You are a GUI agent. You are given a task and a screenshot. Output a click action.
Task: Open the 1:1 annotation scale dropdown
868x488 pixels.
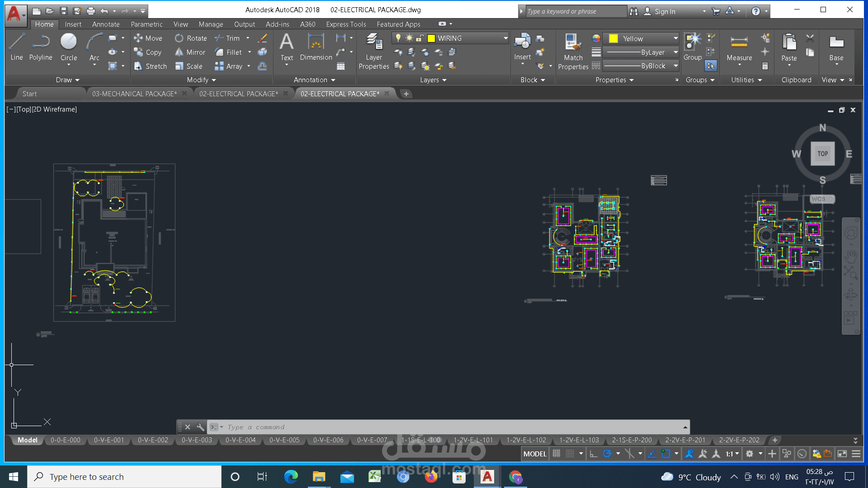pos(732,454)
